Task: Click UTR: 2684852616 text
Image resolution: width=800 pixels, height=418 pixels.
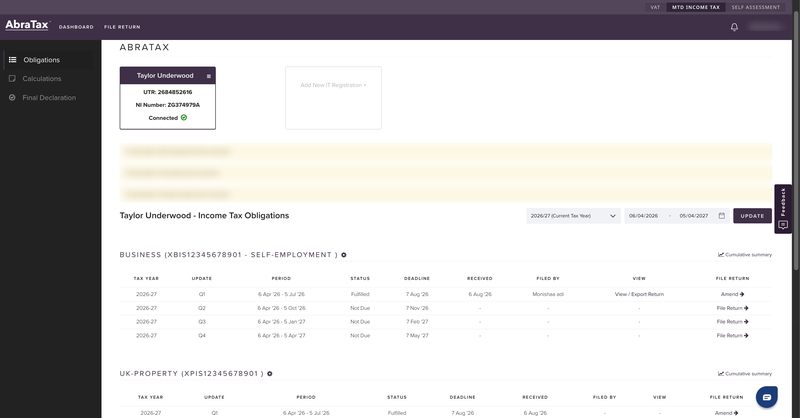Action: (x=167, y=92)
